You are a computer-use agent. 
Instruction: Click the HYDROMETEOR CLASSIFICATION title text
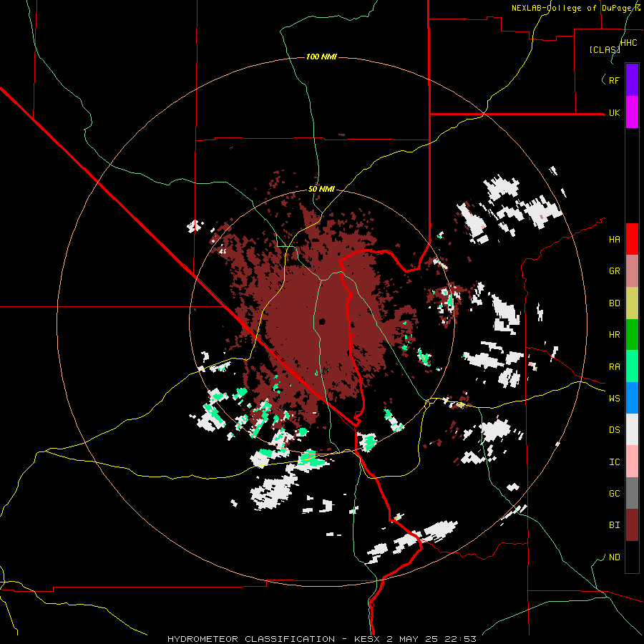250,639
